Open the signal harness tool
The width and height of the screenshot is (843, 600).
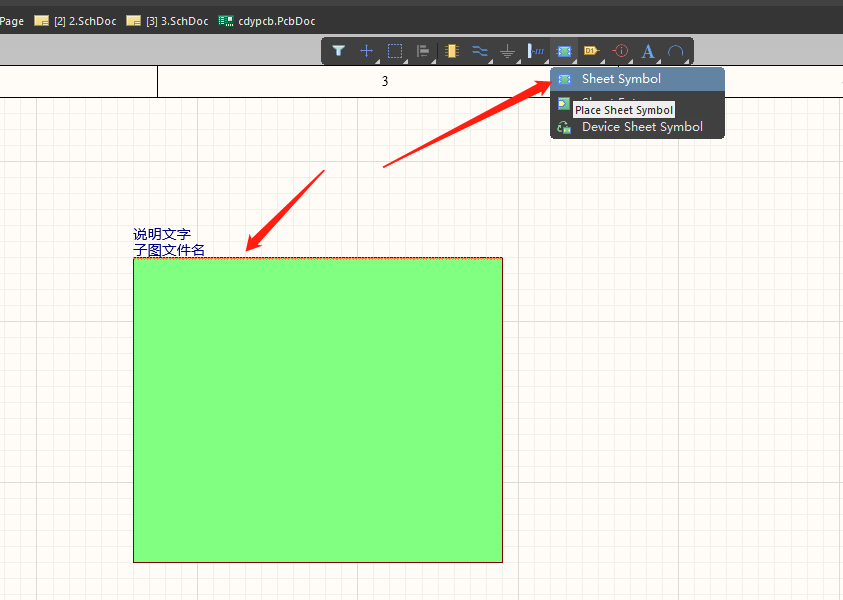click(x=535, y=51)
